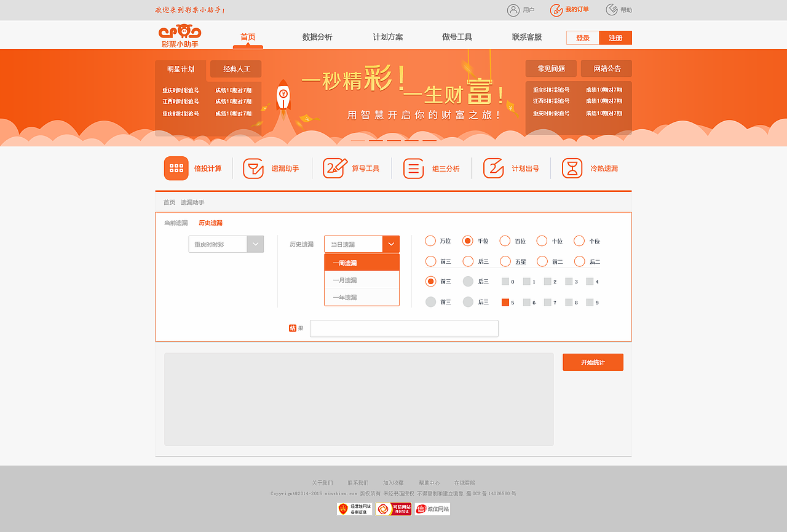Select the 千位 radio button
This screenshot has width=787, height=532.
tap(468, 241)
